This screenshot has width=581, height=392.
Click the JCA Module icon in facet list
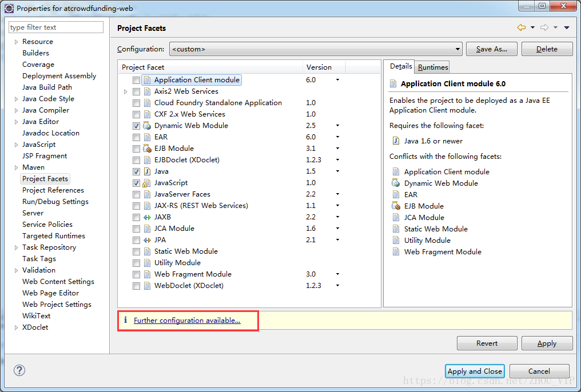coord(147,229)
